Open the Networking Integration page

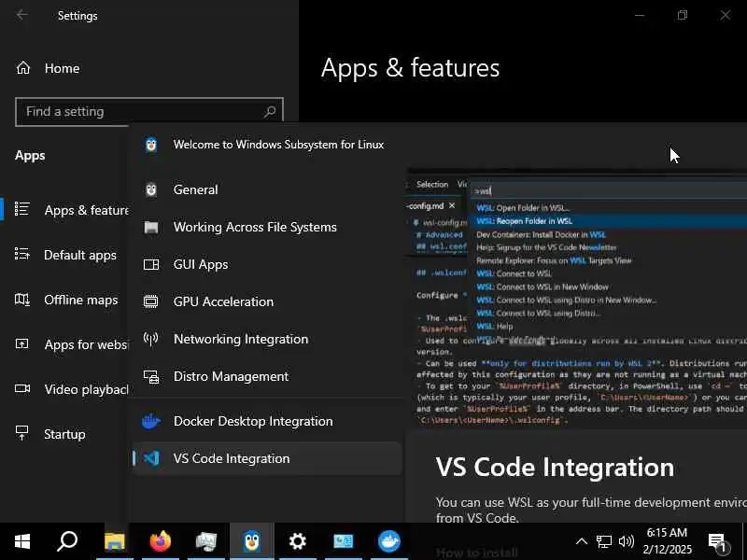(267, 339)
